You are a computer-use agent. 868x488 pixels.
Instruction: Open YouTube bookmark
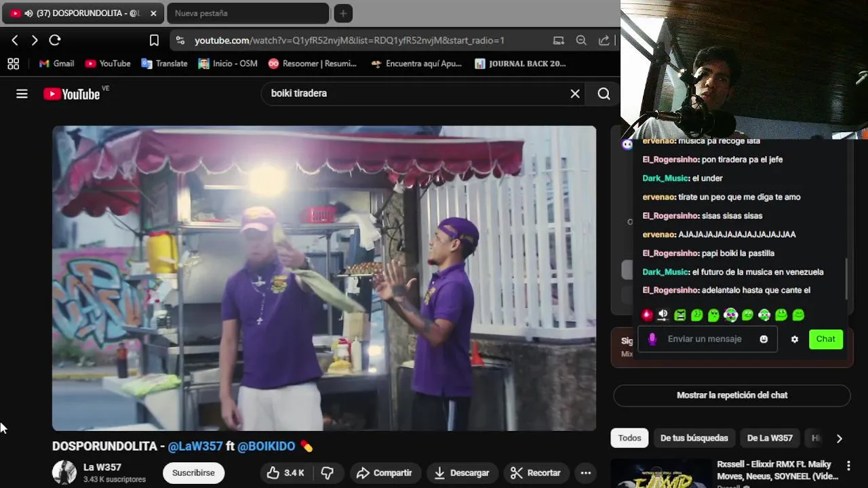pyautogui.click(x=108, y=64)
